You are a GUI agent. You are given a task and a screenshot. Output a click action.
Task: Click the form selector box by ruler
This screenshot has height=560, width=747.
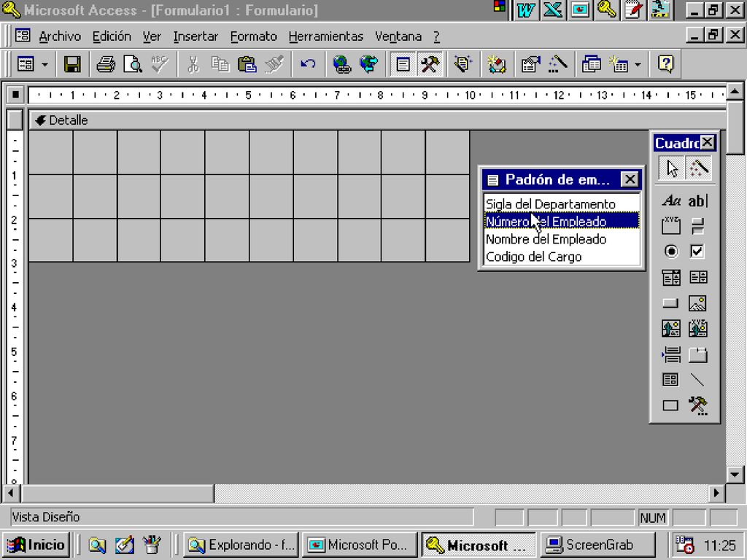(15, 95)
